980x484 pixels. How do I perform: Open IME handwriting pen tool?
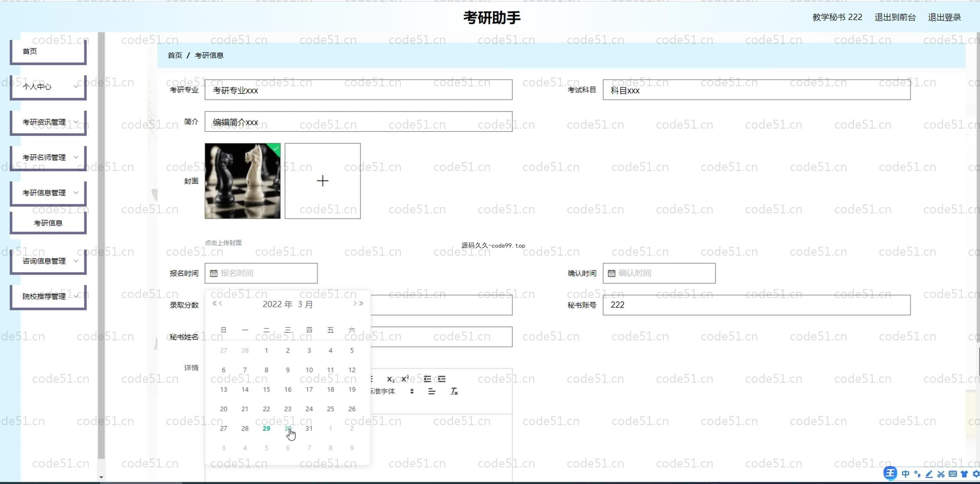929,474
